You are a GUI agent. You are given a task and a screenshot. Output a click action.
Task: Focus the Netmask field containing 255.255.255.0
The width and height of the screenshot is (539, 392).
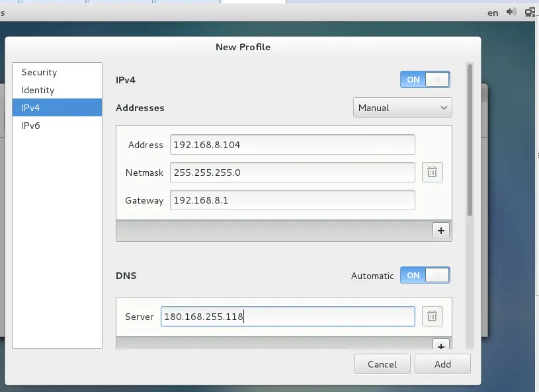click(x=292, y=173)
